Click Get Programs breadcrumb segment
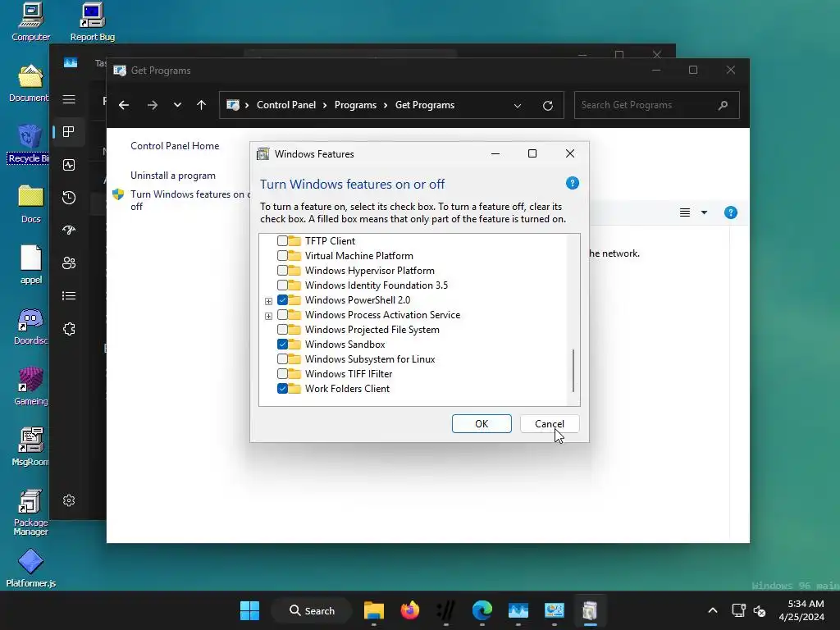The width and height of the screenshot is (840, 630). point(425,105)
